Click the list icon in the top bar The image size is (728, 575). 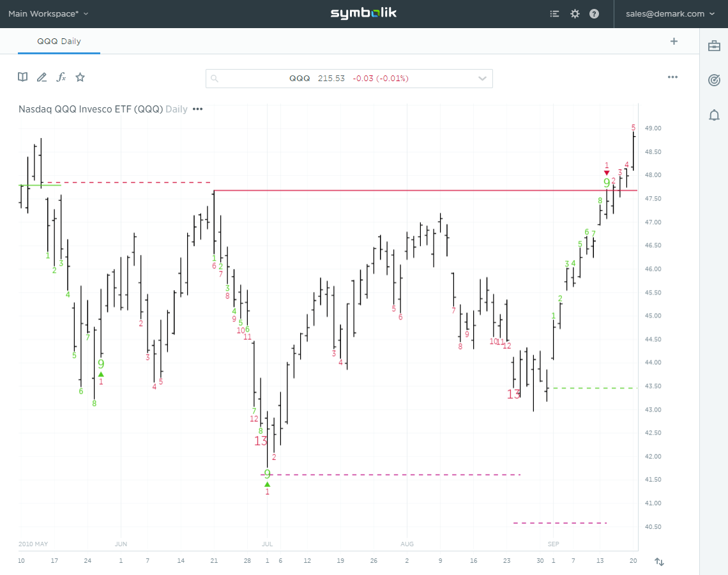pyautogui.click(x=554, y=13)
